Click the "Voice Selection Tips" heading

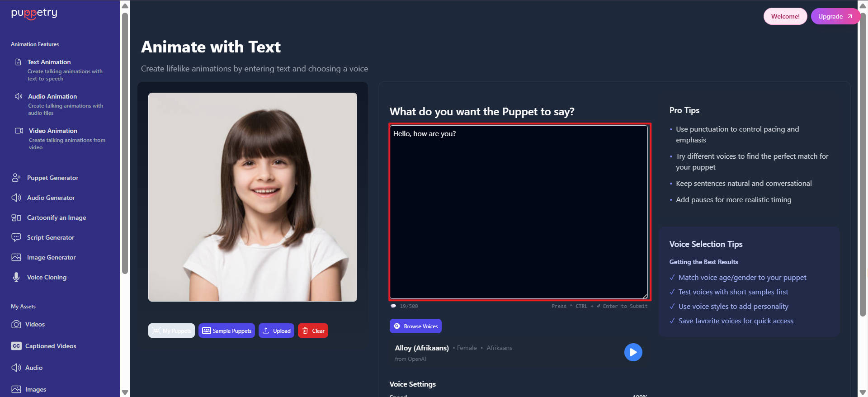(x=706, y=244)
